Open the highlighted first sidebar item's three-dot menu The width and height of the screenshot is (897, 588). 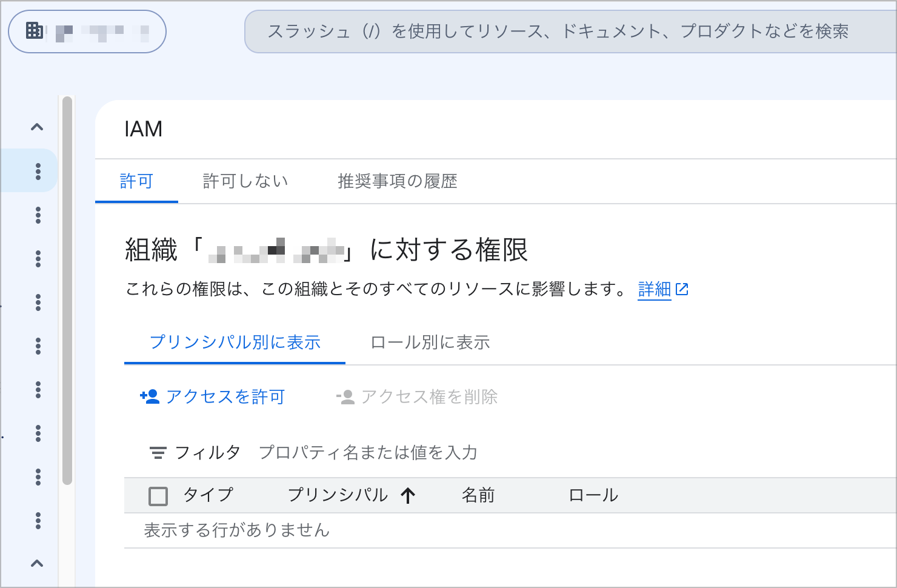click(38, 172)
